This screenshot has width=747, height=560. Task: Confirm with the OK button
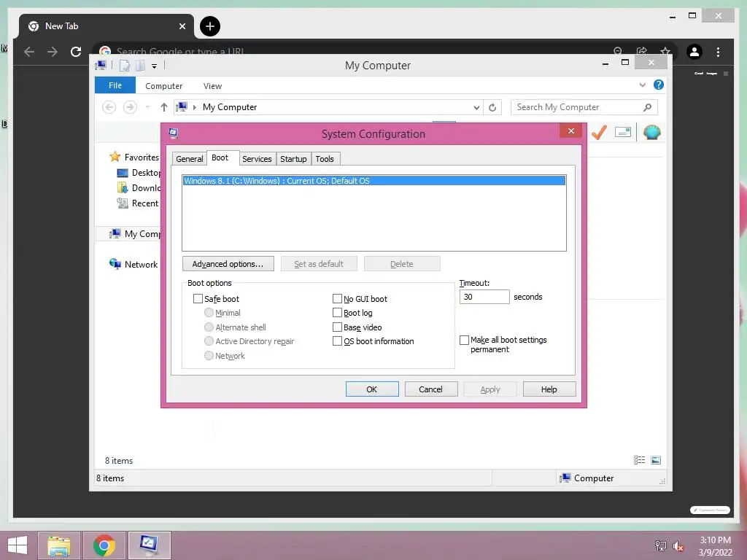pyautogui.click(x=372, y=389)
